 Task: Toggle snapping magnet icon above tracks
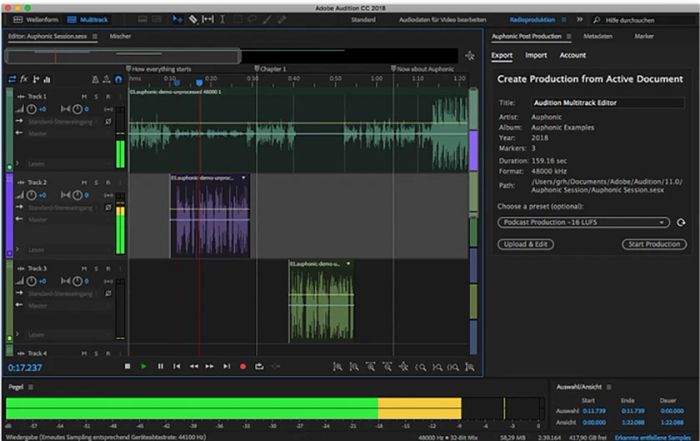tap(118, 79)
